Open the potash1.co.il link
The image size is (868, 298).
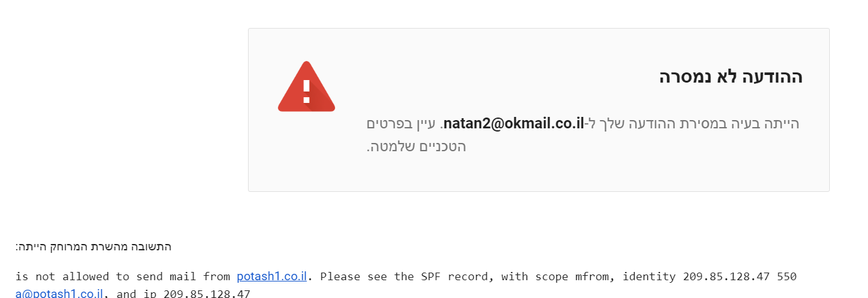click(272, 276)
